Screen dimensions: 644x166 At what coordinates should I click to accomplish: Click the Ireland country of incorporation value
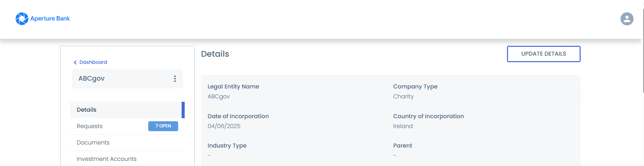tap(403, 126)
